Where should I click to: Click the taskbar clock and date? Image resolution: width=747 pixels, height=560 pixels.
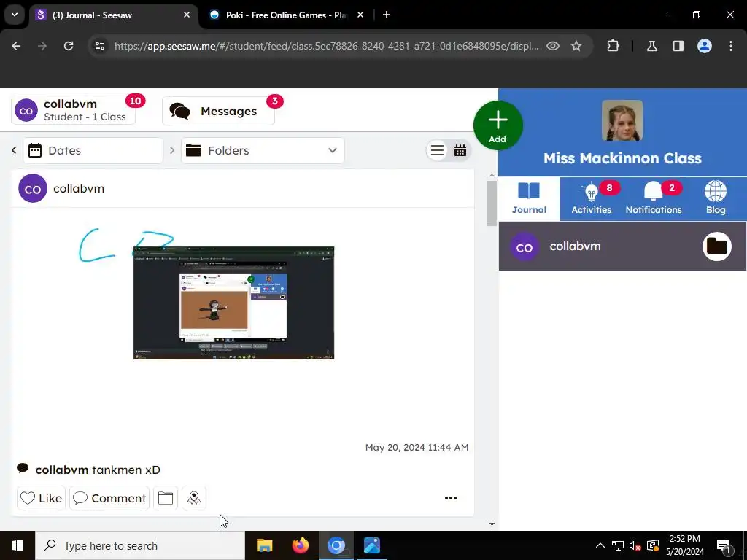[x=684, y=545]
